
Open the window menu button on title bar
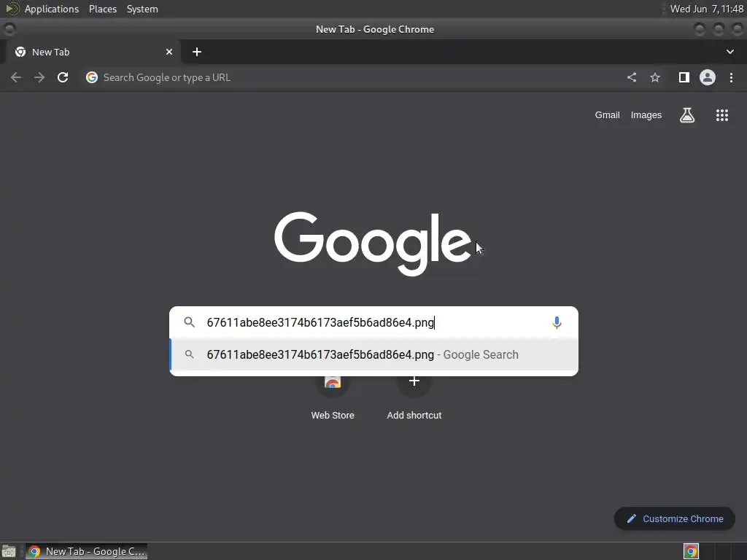tap(9, 29)
